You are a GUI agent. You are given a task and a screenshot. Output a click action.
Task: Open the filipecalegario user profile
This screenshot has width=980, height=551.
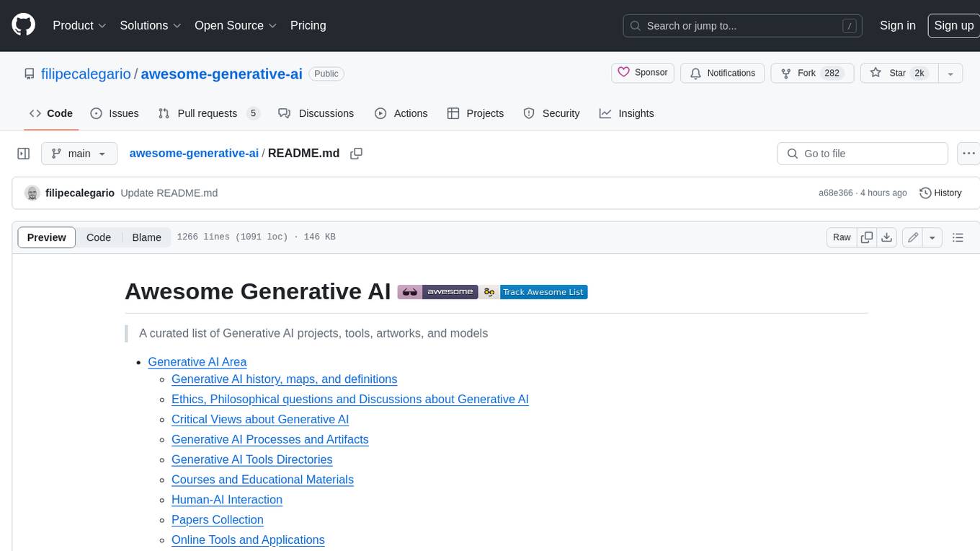point(86,74)
